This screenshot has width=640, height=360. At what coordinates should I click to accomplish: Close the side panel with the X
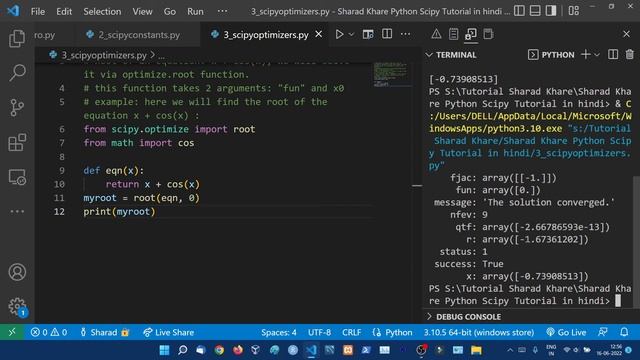627,34
